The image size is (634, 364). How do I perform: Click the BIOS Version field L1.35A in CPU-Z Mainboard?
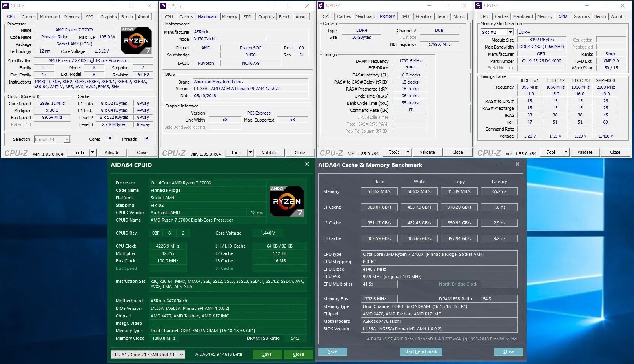[250, 89]
